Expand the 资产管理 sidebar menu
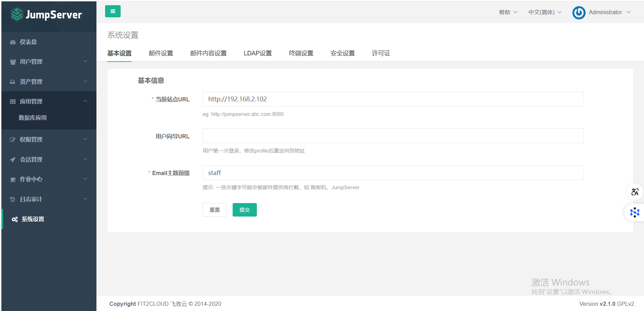The height and width of the screenshot is (311, 644). (x=48, y=82)
